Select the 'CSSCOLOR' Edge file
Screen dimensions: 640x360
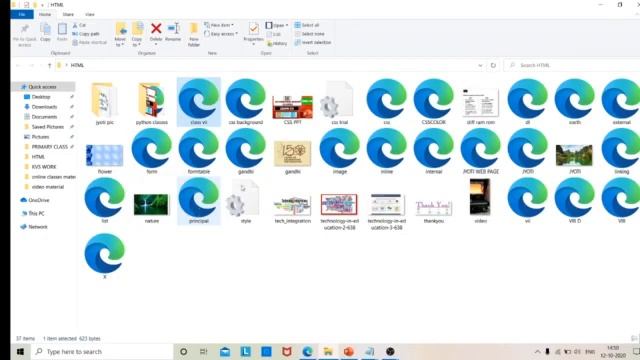433,102
